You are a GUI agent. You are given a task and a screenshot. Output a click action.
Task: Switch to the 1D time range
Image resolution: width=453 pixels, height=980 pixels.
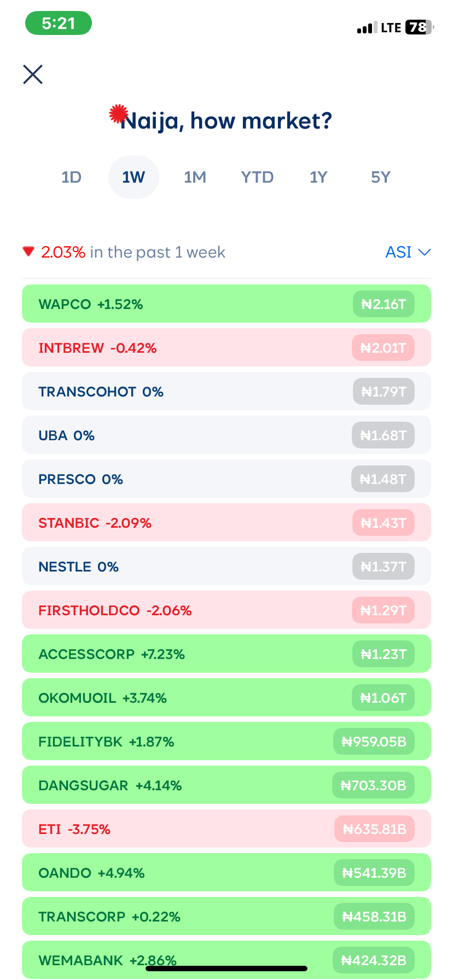point(71,177)
